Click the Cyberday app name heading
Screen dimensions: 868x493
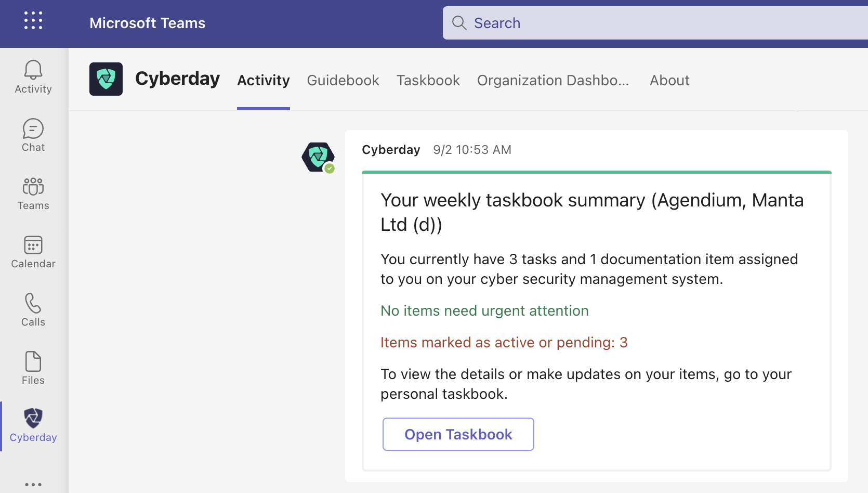[177, 79]
